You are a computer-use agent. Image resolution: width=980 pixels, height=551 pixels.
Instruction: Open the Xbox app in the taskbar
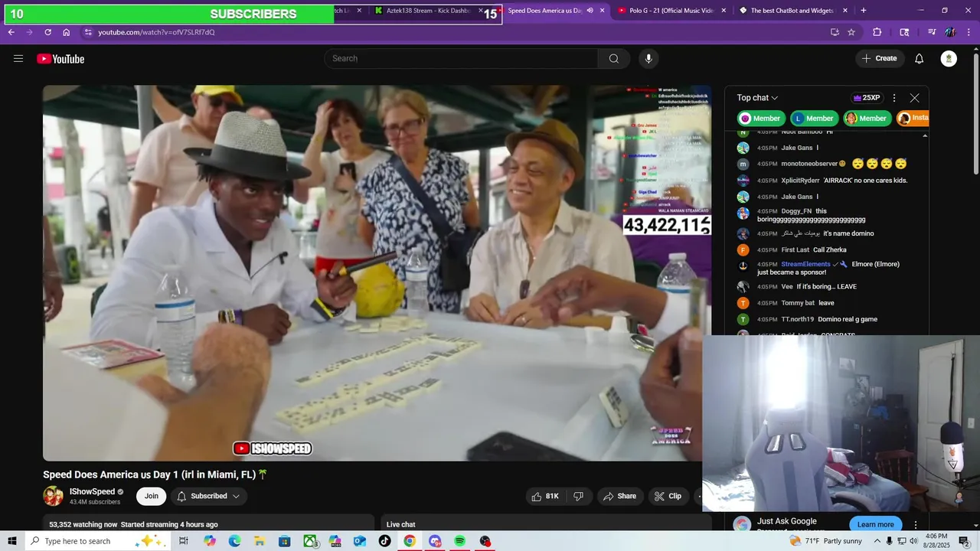tap(311, 541)
